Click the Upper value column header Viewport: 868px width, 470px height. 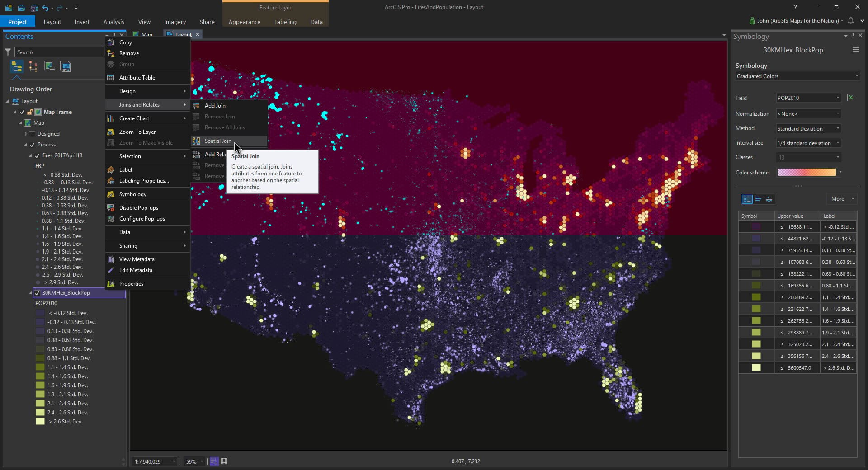click(x=797, y=216)
